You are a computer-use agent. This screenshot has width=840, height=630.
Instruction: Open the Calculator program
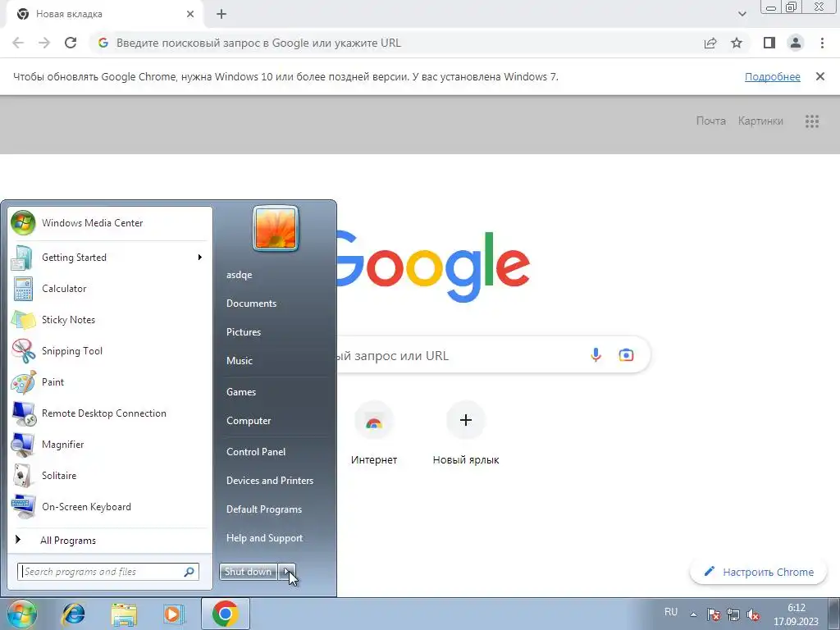[110, 288]
